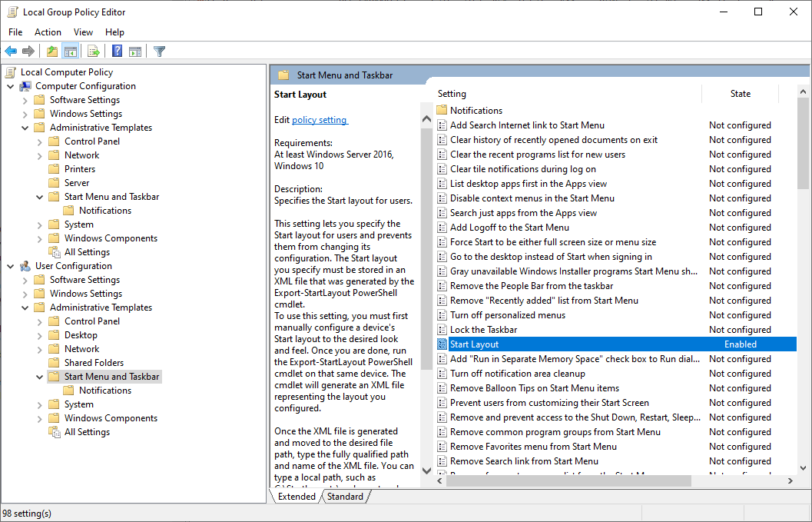Screen dimensions: 812x522
Task: Click the Printers folder icon
Action: (x=54, y=169)
